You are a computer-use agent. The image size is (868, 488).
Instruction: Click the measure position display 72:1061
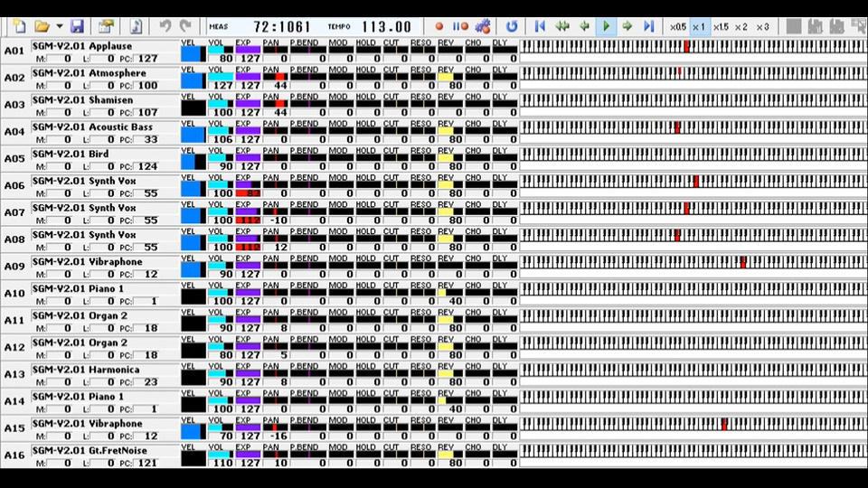(x=282, y=26)
